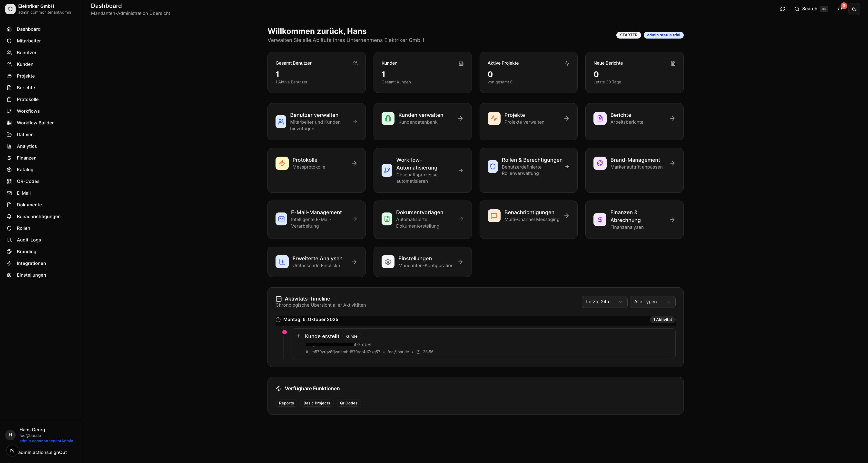
Task: Click the Protokolle lightning bolt icon
Action: [282, 163]
